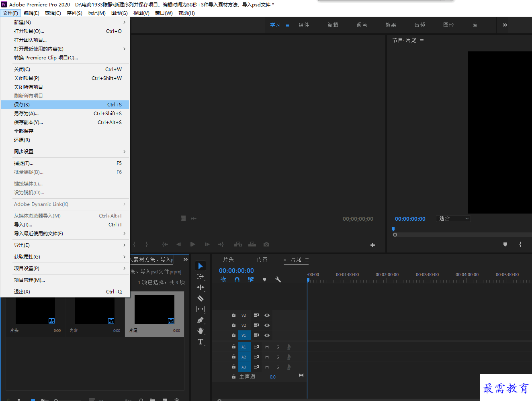The width and height of the screenshot is (532, 401).
Task: Step back one frame in Source monitor
Action: [179, 244]
